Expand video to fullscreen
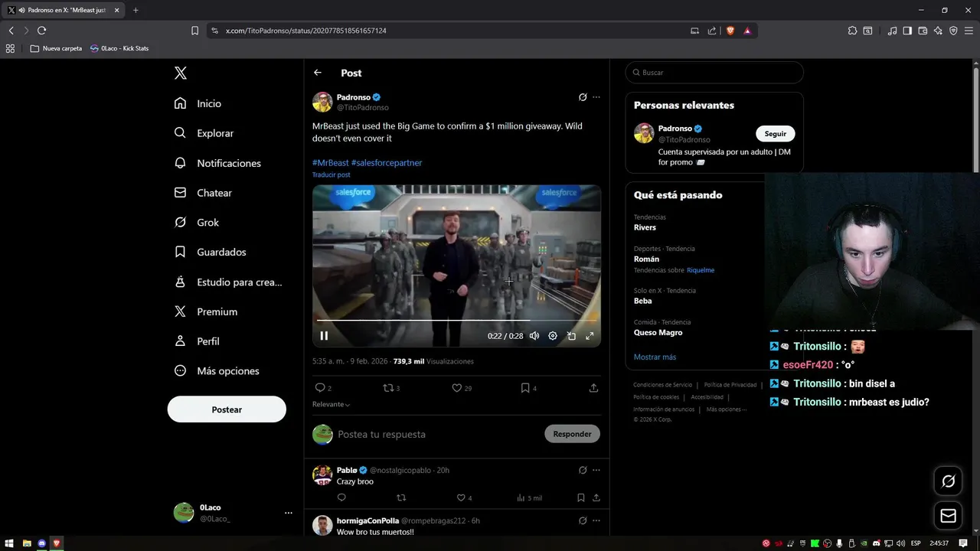This screenshot has width=980, height=551. (x=590, y=336)
